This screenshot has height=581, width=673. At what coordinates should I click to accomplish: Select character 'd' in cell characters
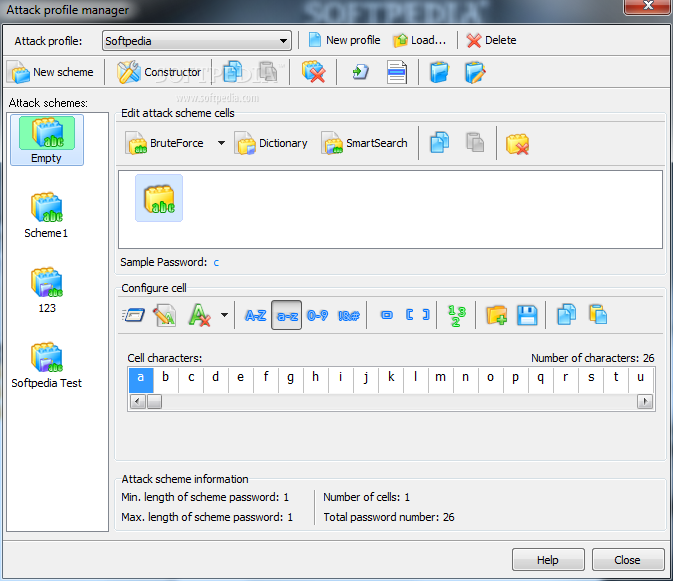[x=215, y=380]
